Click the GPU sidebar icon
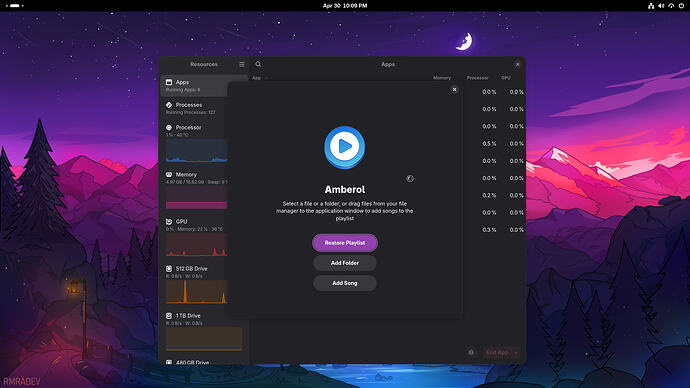Viewport: 690px width, 388px height. pyautogui.click(x=169, y=222)
